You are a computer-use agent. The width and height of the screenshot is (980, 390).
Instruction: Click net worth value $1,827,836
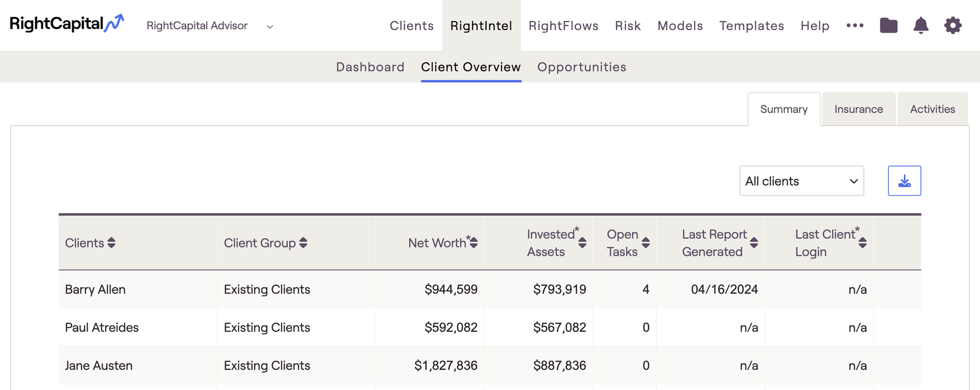click(x=446, y=365)
